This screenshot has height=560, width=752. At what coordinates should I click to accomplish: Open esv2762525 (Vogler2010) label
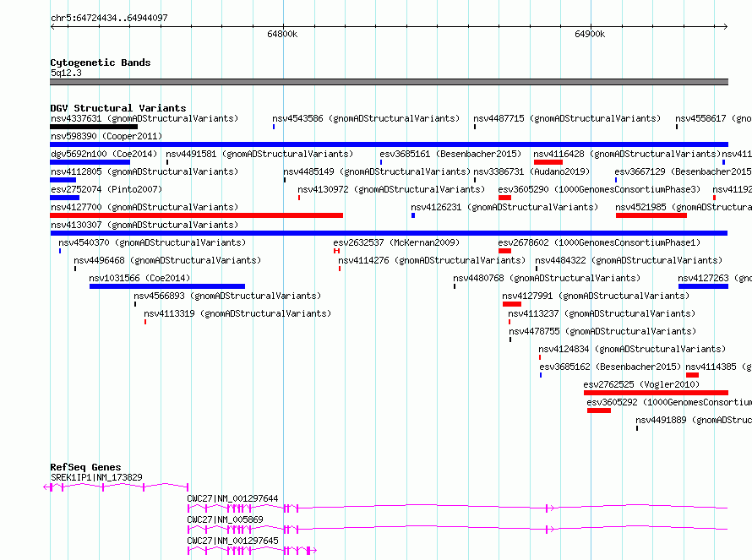pos(641,384)
